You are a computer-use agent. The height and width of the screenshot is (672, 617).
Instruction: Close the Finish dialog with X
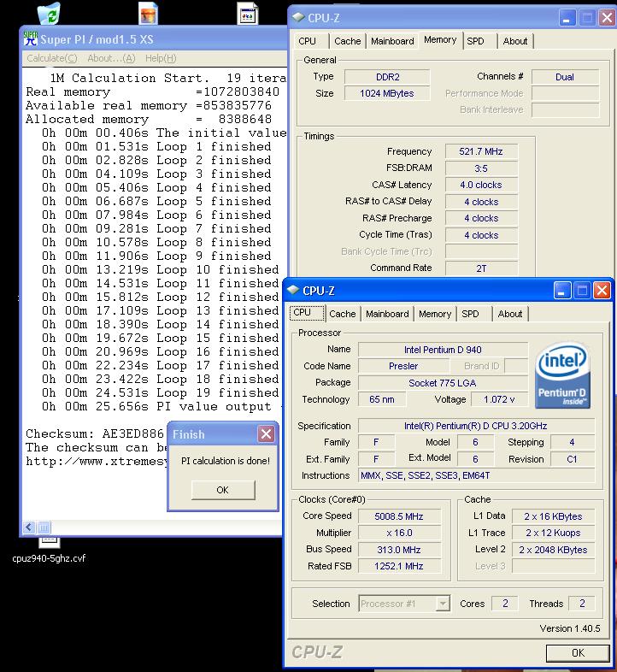point(266,434)
